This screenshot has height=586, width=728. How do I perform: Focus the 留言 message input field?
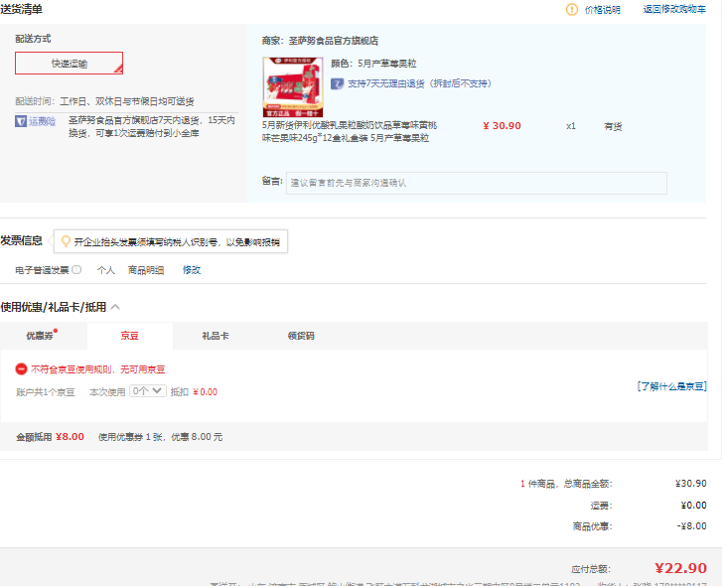click(x=477, y=183)
